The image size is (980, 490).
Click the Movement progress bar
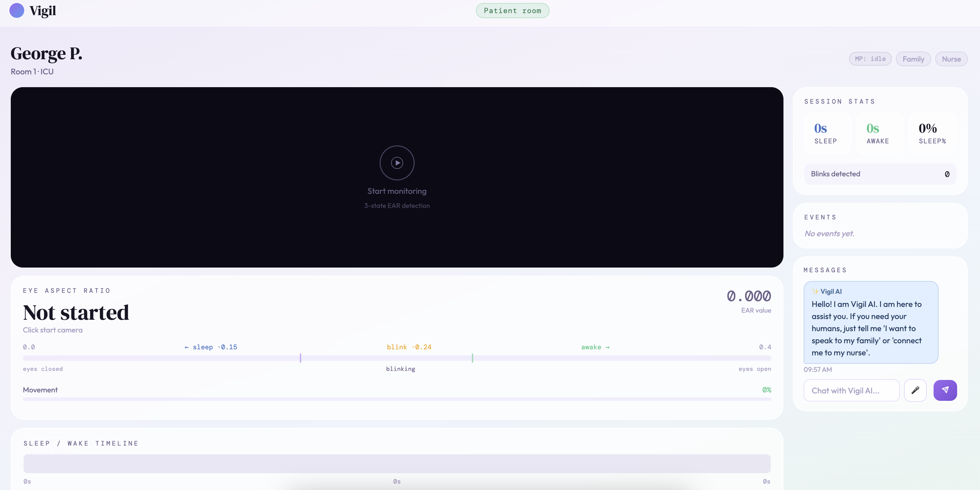[x=397, y=399]
